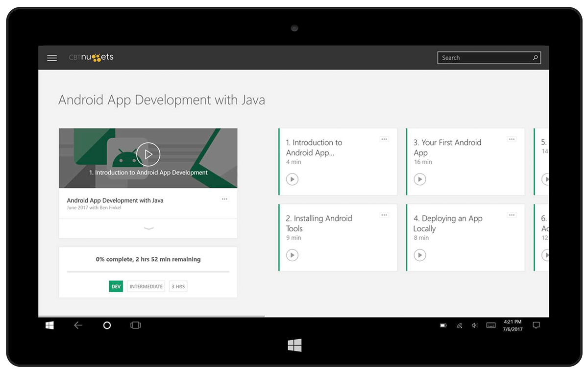The width and height of the screenshot is (588, 373).
Task: Open more options for Your First Android App
Action: (x=512, y=139)
